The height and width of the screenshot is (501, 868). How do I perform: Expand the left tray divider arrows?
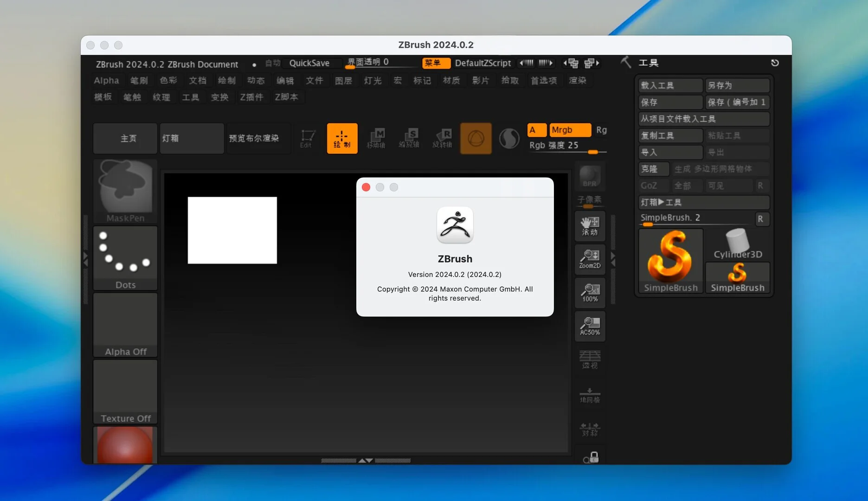[x=85, y=259]
